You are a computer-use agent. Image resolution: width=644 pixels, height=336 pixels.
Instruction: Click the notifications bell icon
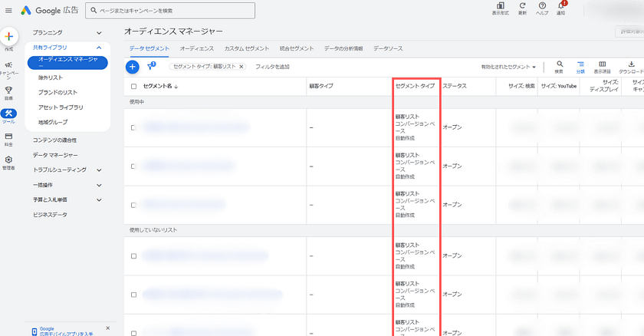[x=561, y=6]
